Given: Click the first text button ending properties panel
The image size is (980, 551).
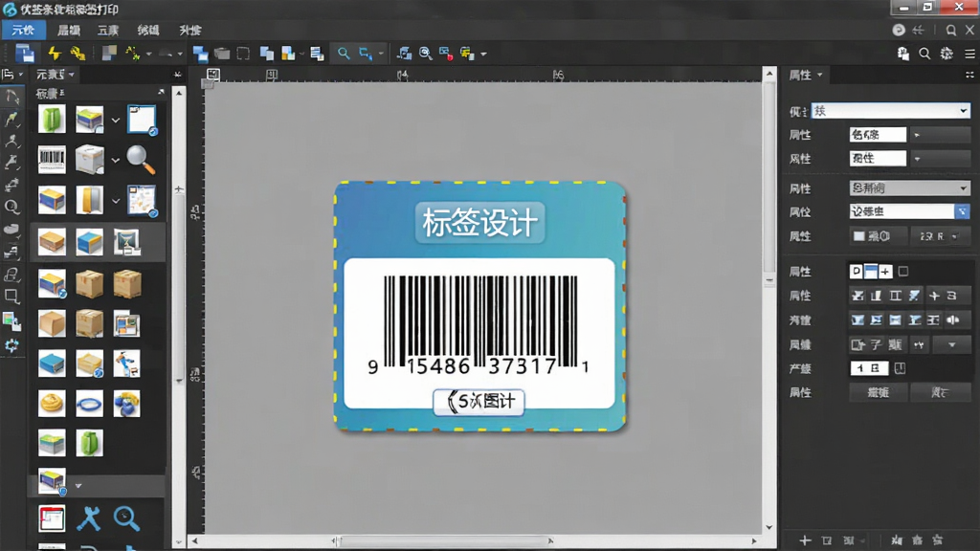Looking at the screenshot, I should (x=879, y=392).
